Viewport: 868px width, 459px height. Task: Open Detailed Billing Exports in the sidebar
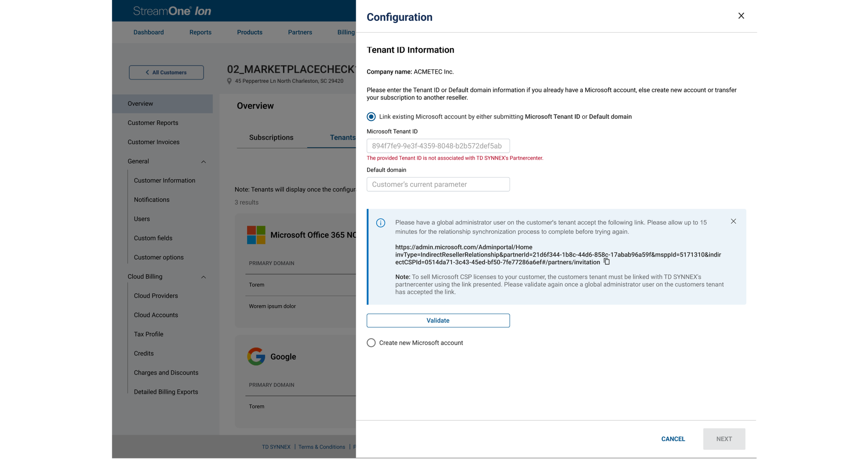pyautogui.click(x=166, y=392)
